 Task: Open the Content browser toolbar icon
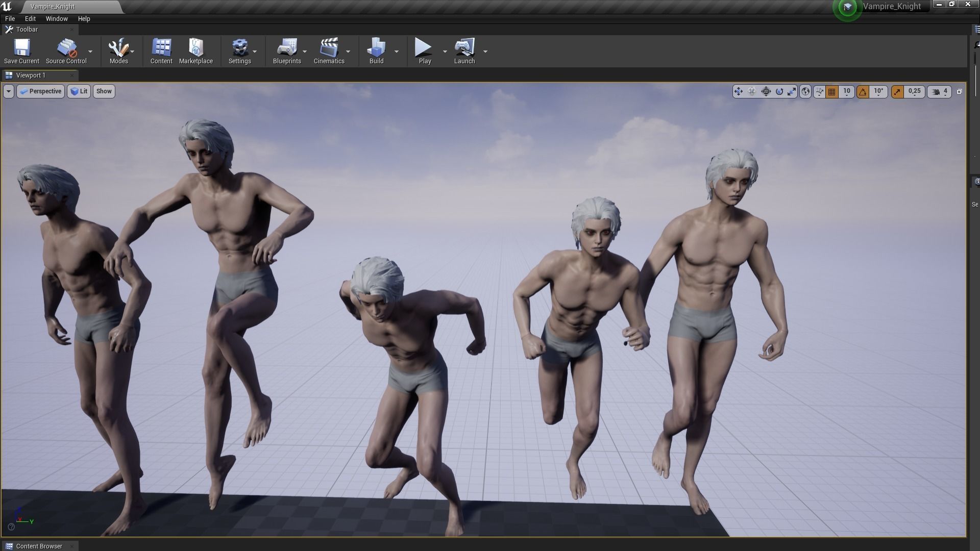click(161, 51)
